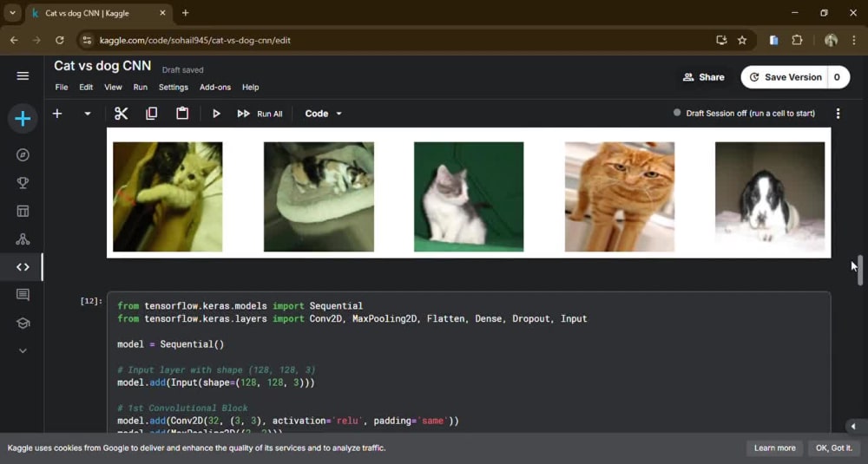The width and height of the screenshot is (868, 464).
Task: Open tab search dropdown arrow
Action: (x=12, y=13)
